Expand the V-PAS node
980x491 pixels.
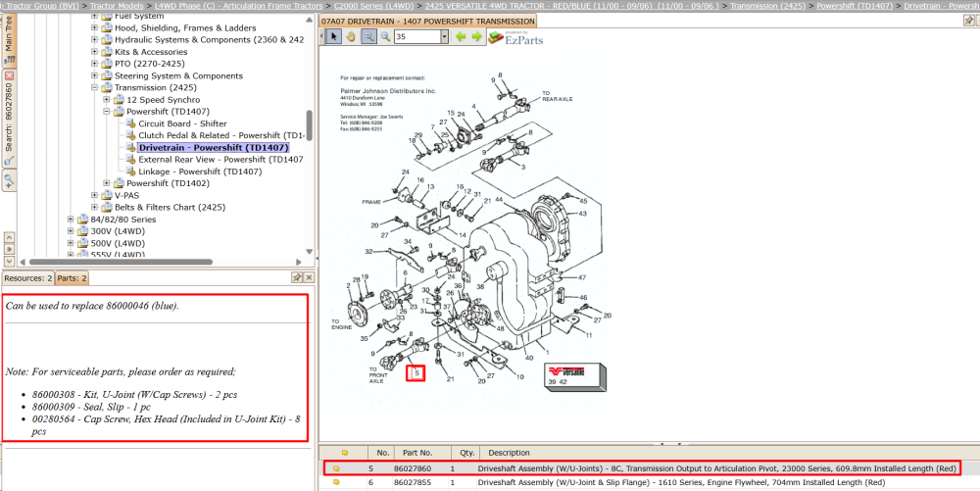[x=94, y=196]
